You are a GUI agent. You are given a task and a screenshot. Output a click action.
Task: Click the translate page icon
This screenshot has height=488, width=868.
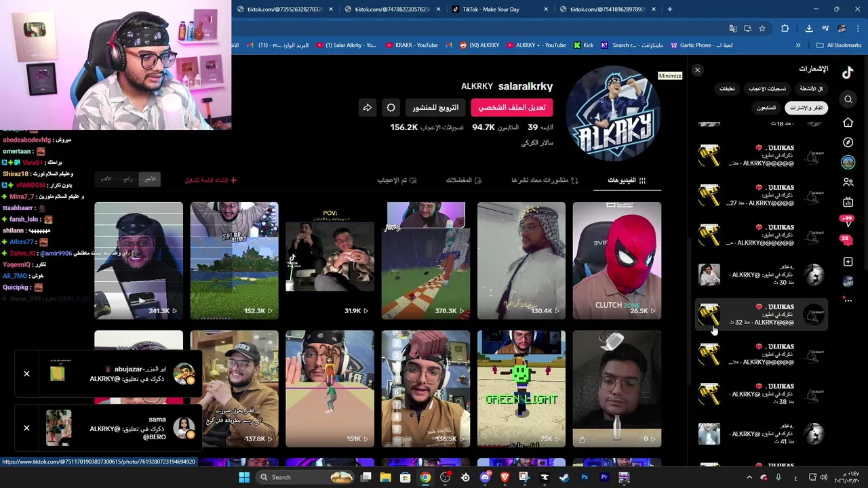[x=733, y=28]
